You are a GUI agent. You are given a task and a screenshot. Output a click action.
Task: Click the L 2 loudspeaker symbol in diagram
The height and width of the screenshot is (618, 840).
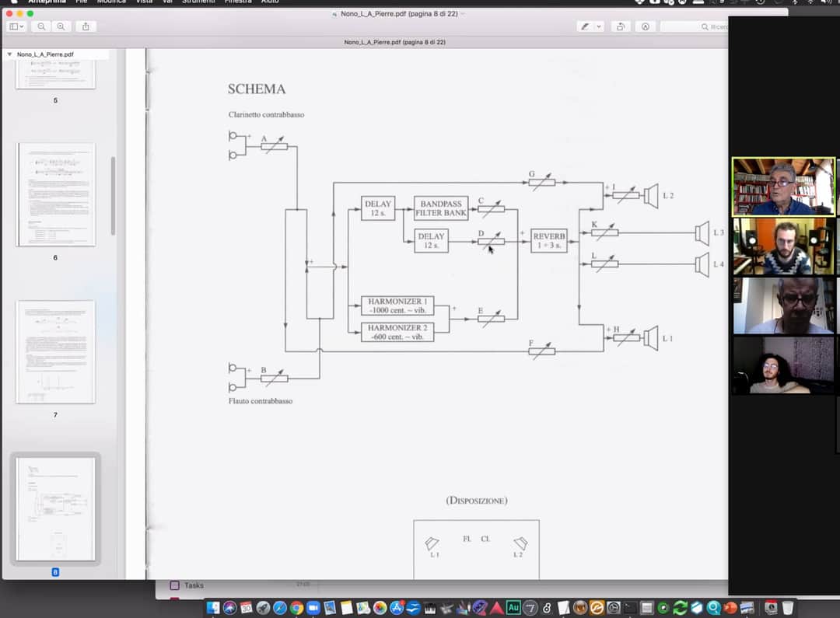click(652, 196)
